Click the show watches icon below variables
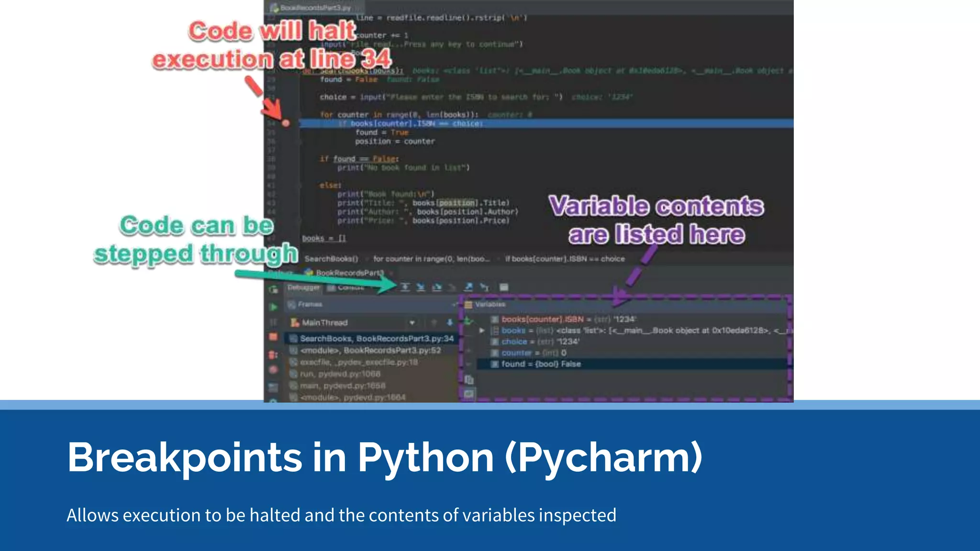The image size is (980, 551). tap(469, 394)
